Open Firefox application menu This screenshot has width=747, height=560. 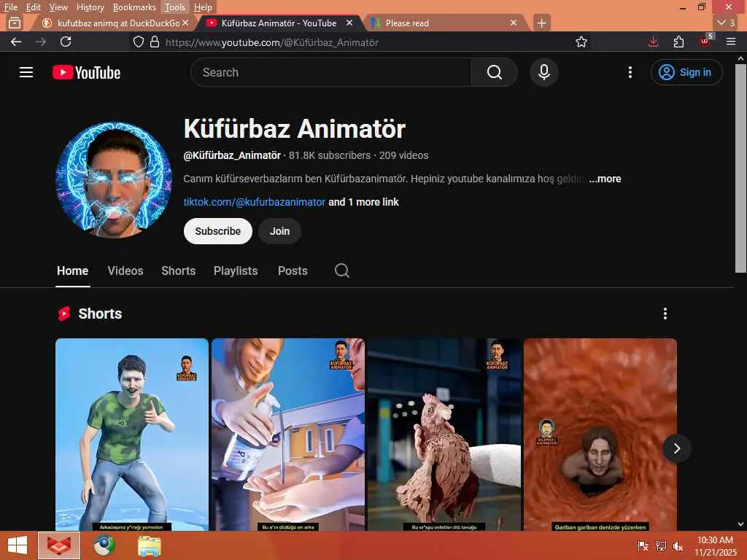[731, 42]
